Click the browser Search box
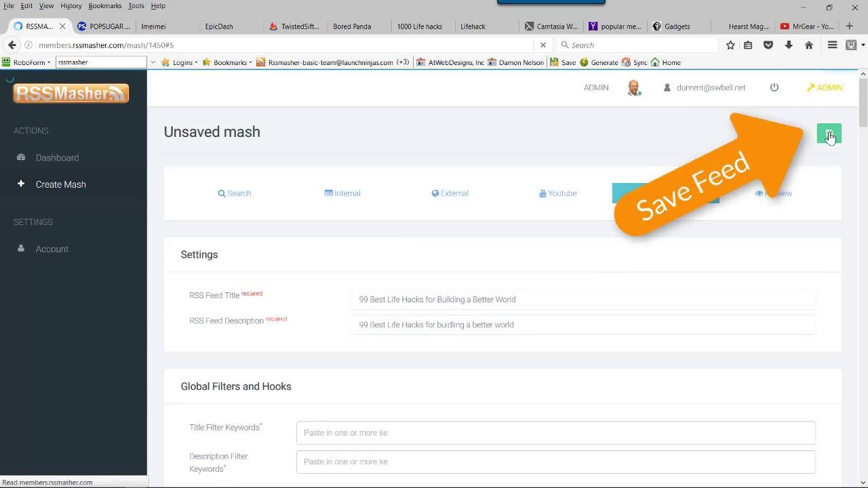Viewport: 868px width, 488px height. pos(637,45)
